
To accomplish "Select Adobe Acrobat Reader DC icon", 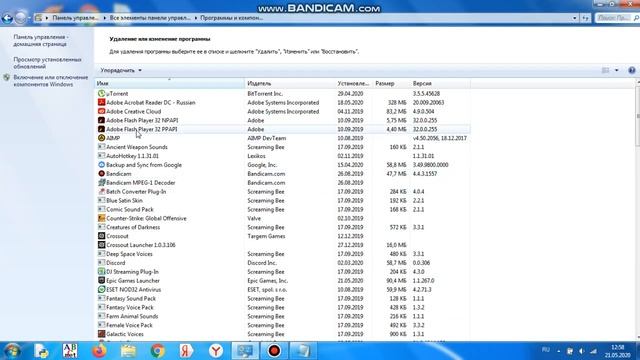I will [x=102, y=102].
